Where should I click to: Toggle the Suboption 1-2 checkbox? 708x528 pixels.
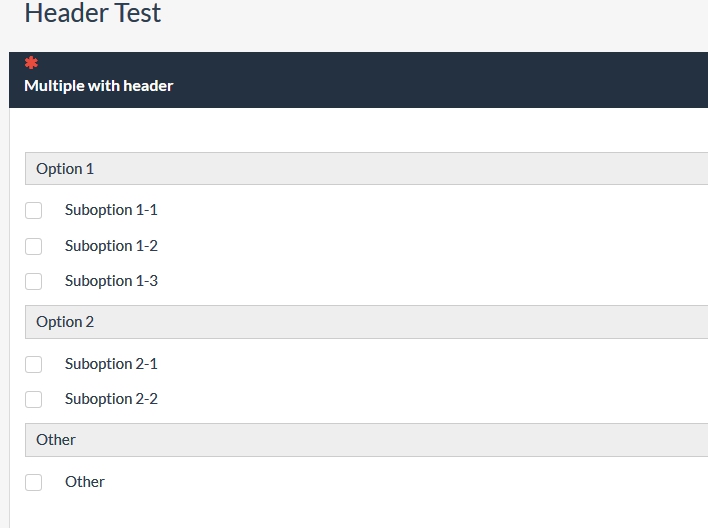34,246
